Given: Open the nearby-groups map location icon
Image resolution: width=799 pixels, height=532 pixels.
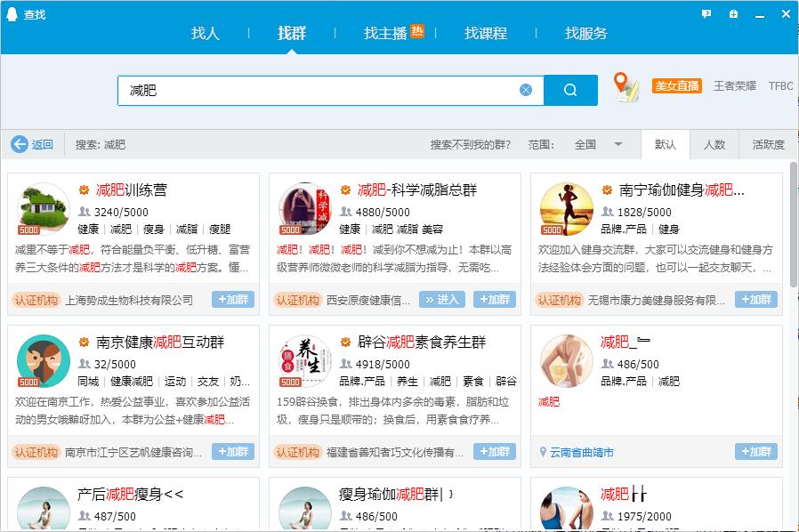Looking at the screenshot, I should click(x=626, y=88).
